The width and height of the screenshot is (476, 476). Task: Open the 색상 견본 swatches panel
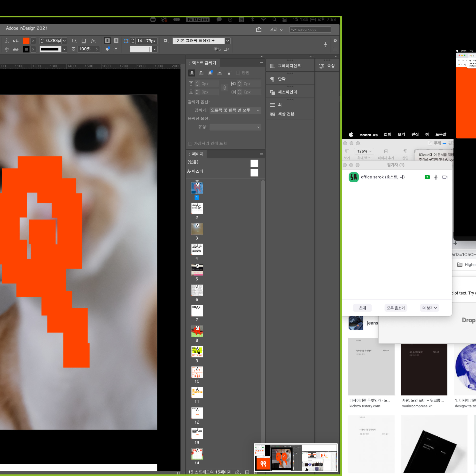tap(286, 114)
